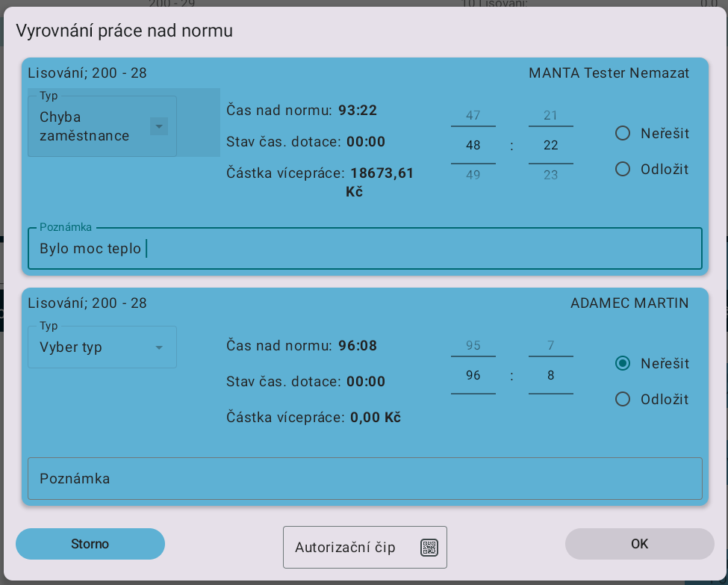Choose Odložit radio for ADAMEC MARTIN
728x585 pixels.
click(x=623, y=400)
